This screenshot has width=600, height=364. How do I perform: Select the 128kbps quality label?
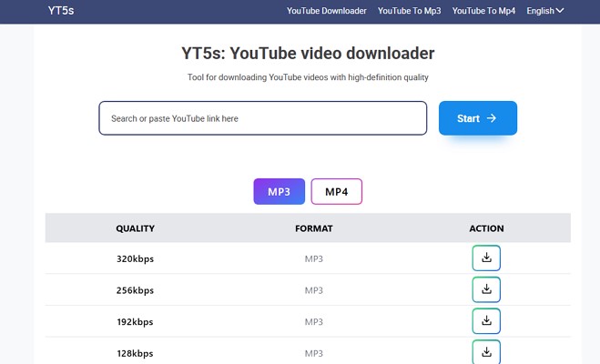click(135, 354)
